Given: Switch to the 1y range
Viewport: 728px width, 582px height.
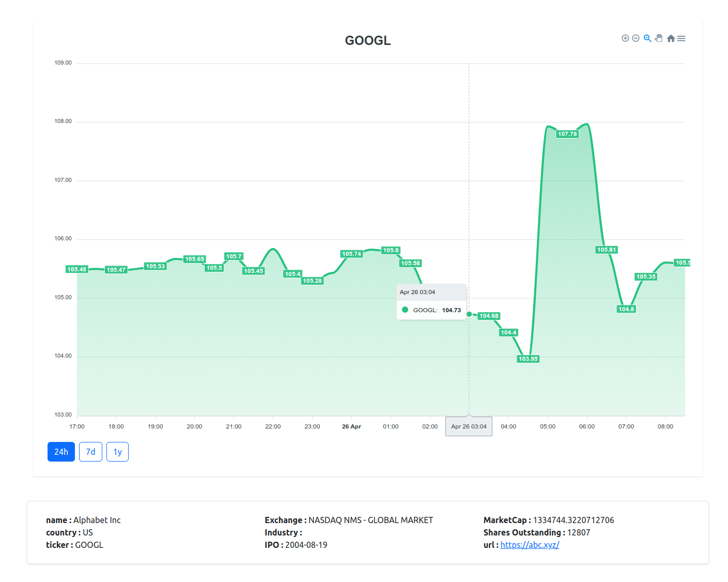Looking at the screenshot, I should (x=117, y=452).
